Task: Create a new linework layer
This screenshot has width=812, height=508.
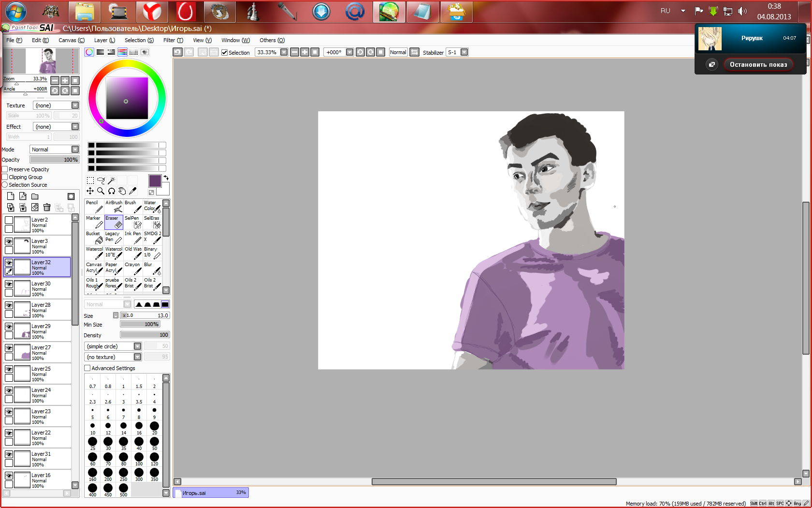Action: 23,196
